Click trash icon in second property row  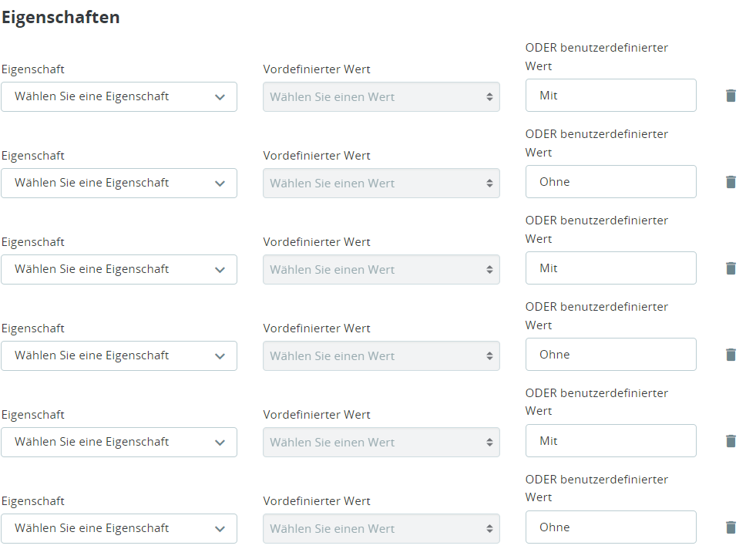tap(731, 182)
